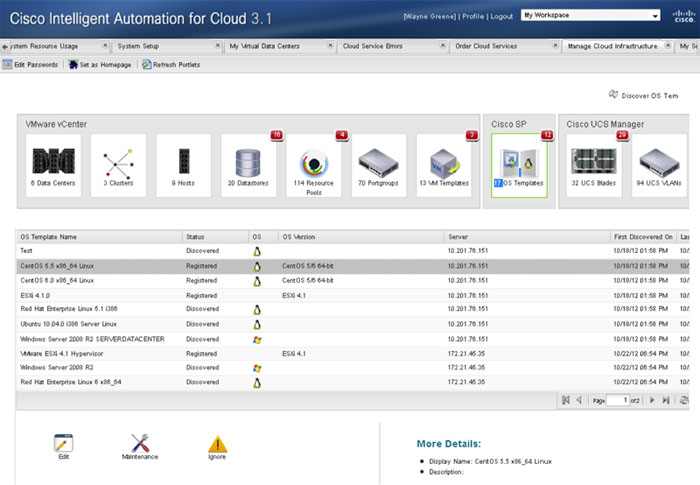Click Discover OS Templates
This screenshot has height=485, width=700.
pyautogui.click(x=644, y=95)
